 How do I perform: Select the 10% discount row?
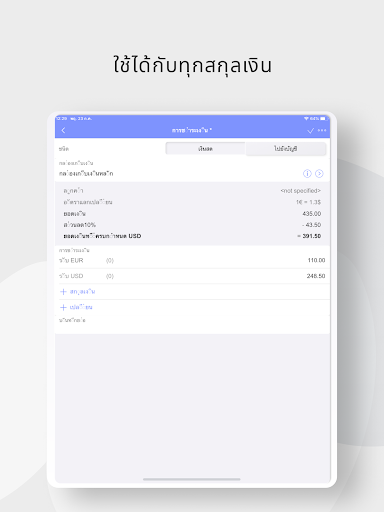[192, 225]
